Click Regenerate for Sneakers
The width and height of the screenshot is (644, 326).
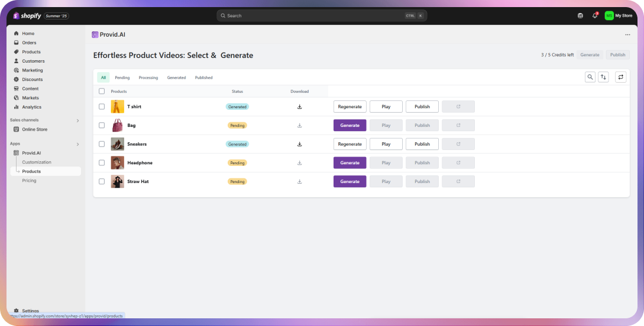(x=349, y=144)
